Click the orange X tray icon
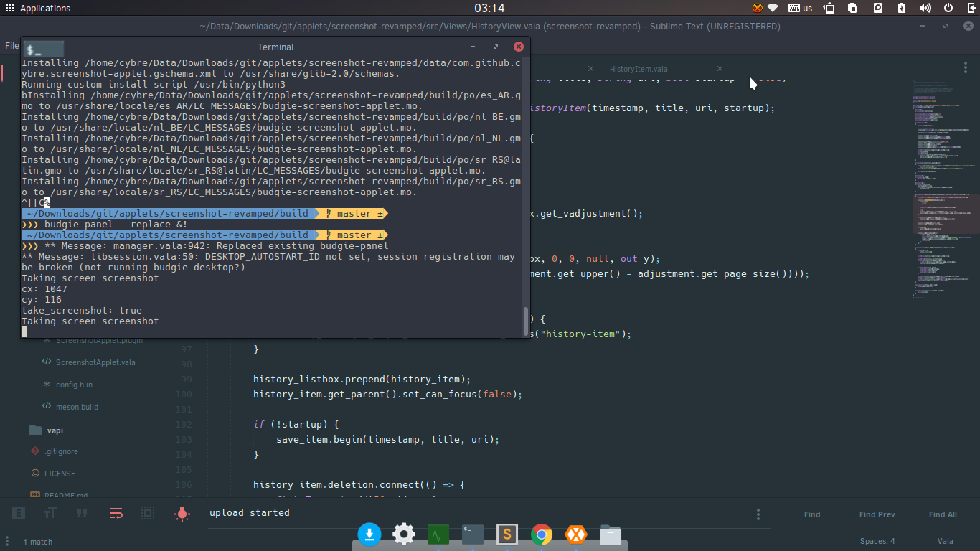Viewport: 980px width, 551px height. point(758,9)
